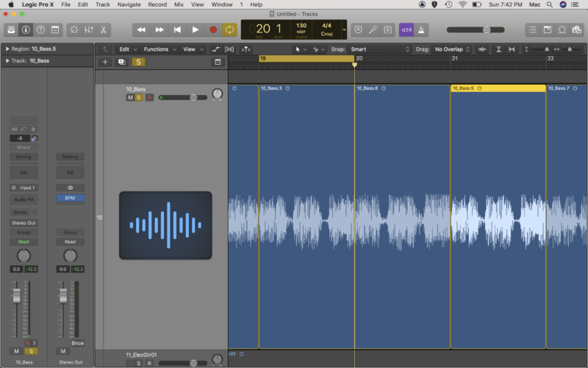The image size is (588, 368).
Task: Open the File menu
Action: pos(65,4)
